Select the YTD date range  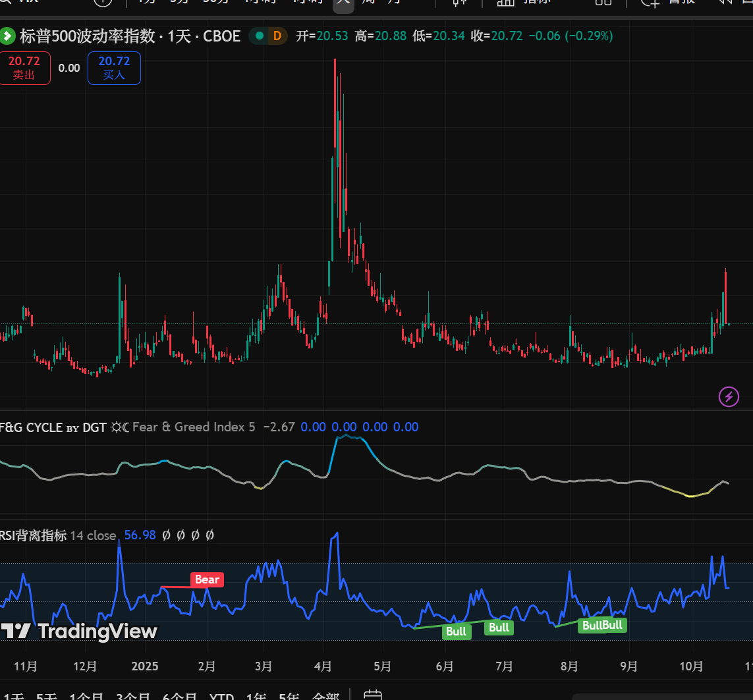coord(221,696)
